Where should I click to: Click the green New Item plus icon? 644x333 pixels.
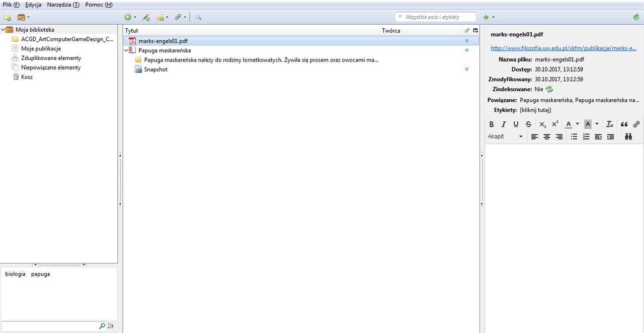tap(128, 17)
